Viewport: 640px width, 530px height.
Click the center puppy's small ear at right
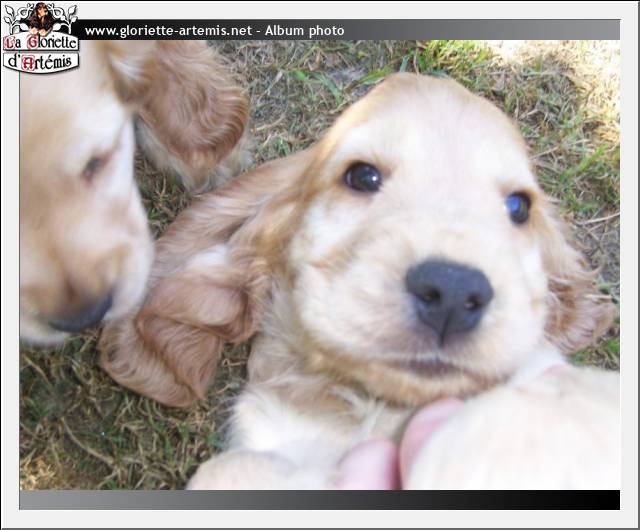pos(575,290)
